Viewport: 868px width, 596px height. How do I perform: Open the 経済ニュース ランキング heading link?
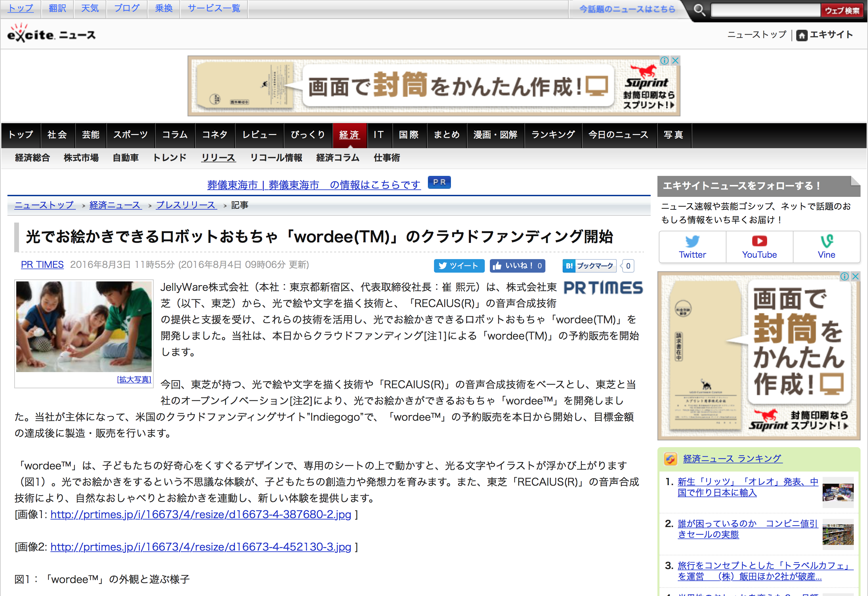pos(732,459)
